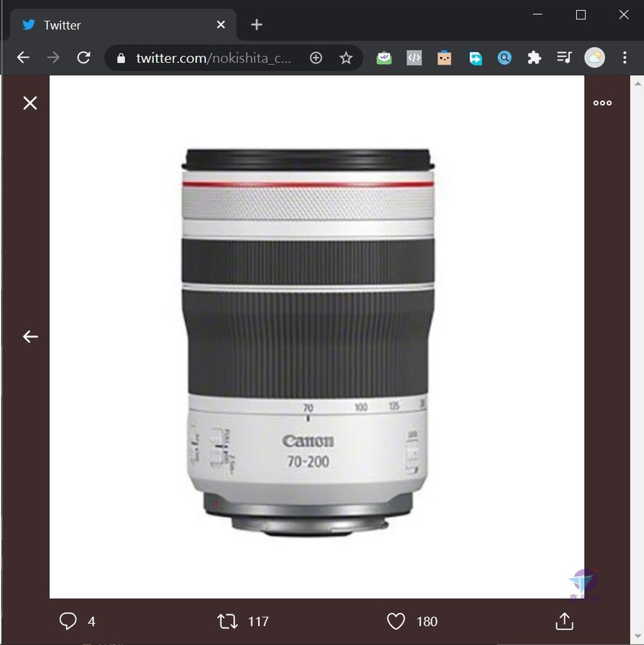This screenshot has width=644, height=645.
Task: Open the three-dot more options menu on image
Action: (x=602, y=103)
